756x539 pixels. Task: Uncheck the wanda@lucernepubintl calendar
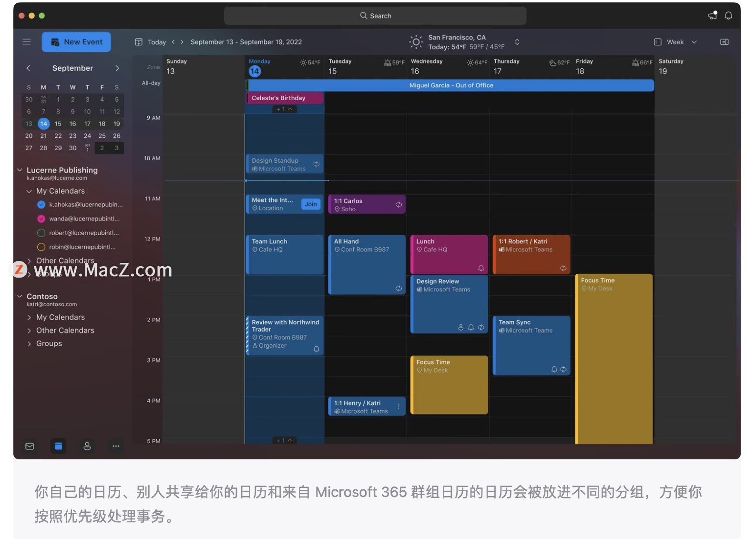pos(41,219)
